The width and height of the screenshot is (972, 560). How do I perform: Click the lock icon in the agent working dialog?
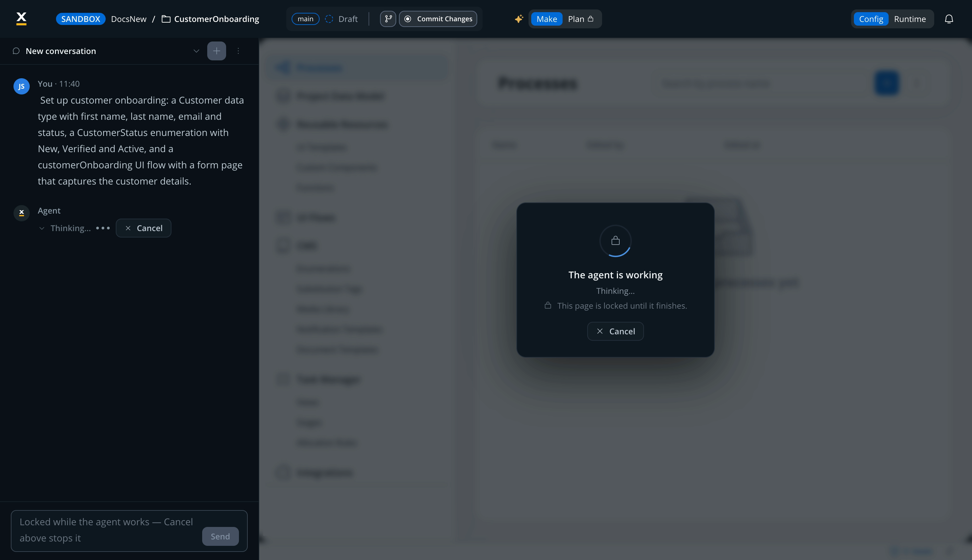point(615,241)
